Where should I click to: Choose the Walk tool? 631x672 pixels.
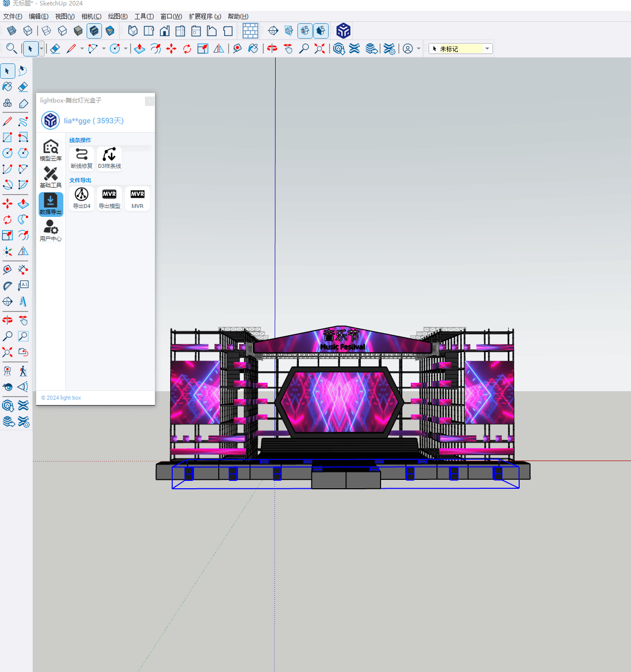tap(23, 371)
